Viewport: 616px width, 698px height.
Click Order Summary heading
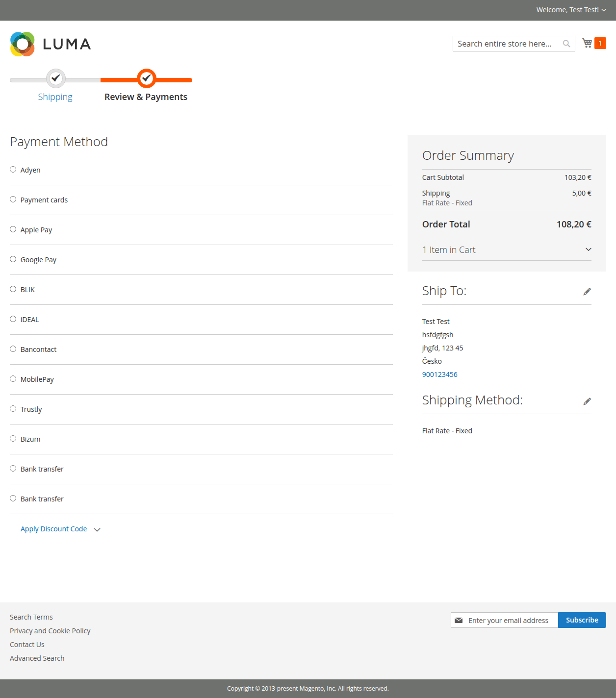(x=468, y=155)
